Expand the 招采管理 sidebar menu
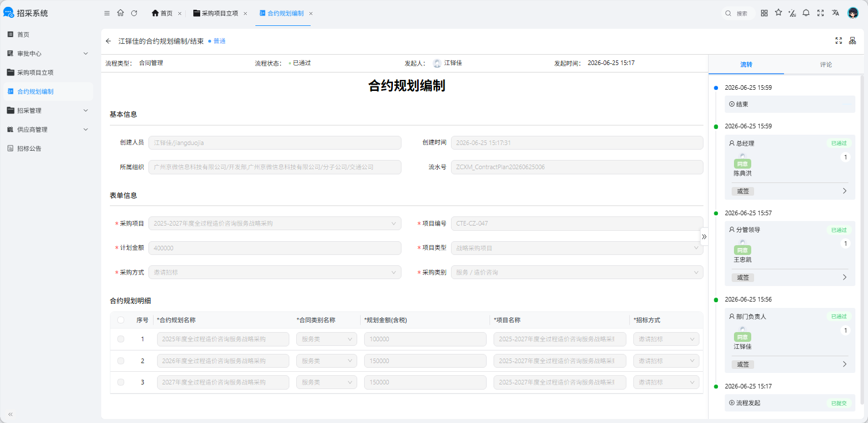This screenshot has width=868, height=423. pyautogui.click(x=48, y=110)
